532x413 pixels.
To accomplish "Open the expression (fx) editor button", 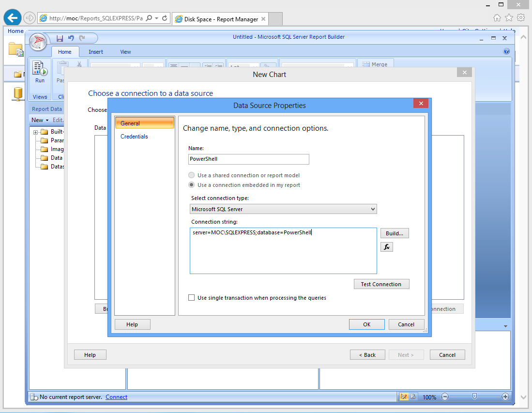I will pos(386,247).
